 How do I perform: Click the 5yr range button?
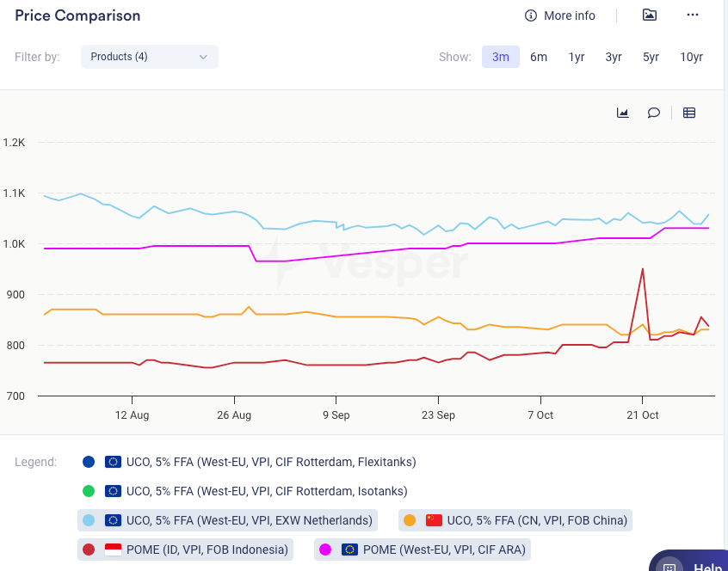pos(651,57)
